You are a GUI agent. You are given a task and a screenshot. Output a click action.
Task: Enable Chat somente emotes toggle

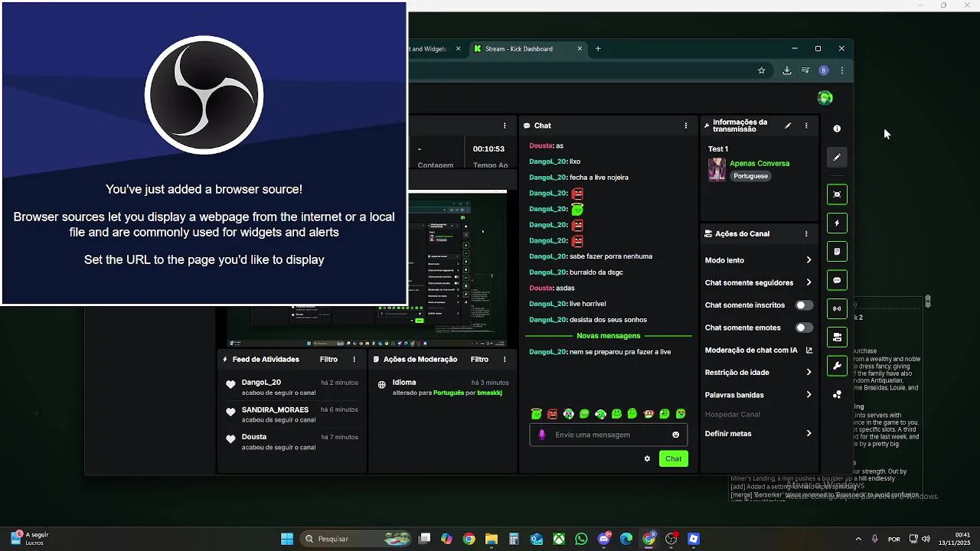coord(804,328)
